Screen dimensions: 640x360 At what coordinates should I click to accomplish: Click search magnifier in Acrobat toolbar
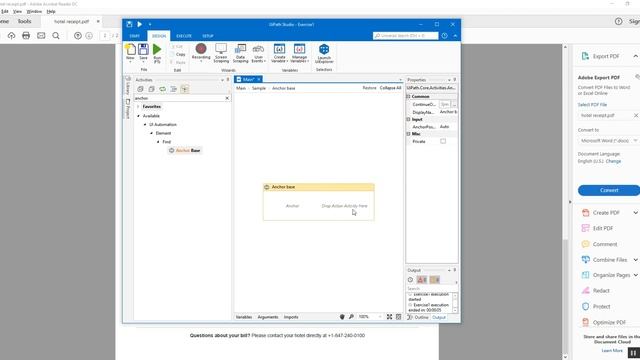[56, 36]
